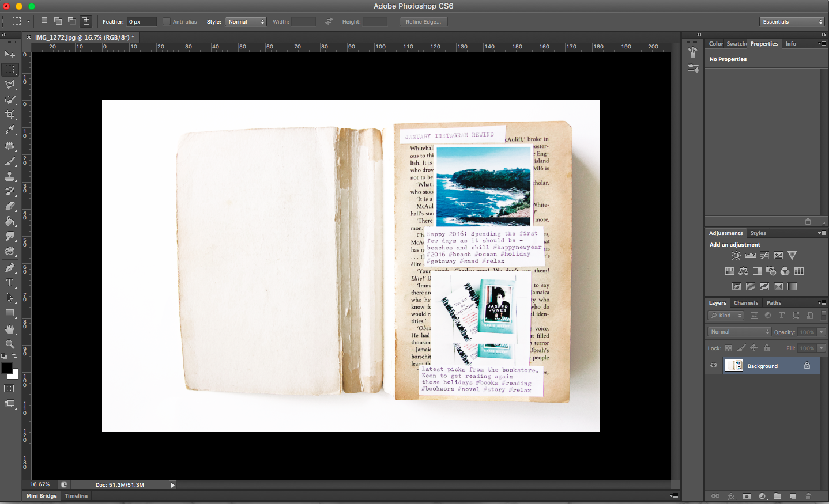
Task: Select the Polygonal Lasso tool
Action: point(10,85)
